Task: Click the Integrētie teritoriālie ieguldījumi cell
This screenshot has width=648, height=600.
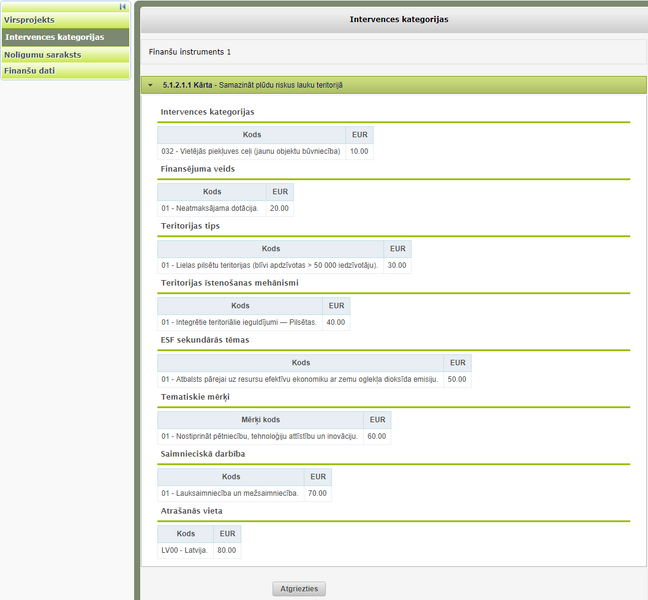Action: click(x=240, y=322)
